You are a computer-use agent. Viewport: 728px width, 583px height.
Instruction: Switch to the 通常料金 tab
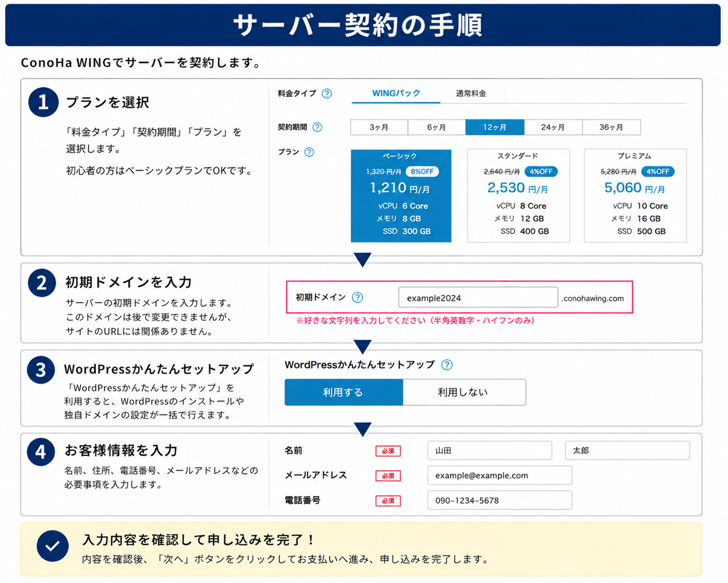[471, 94]
